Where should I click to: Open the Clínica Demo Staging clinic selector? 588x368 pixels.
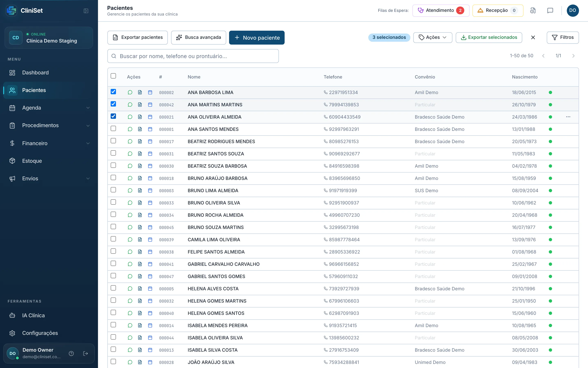tap(49, 38)
